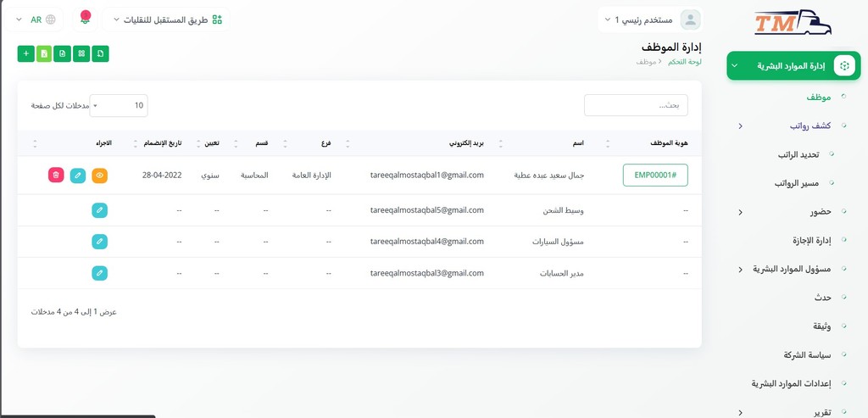868x418 pixels.
Task: Click in the بحث search field
Action: pos(636,105)
